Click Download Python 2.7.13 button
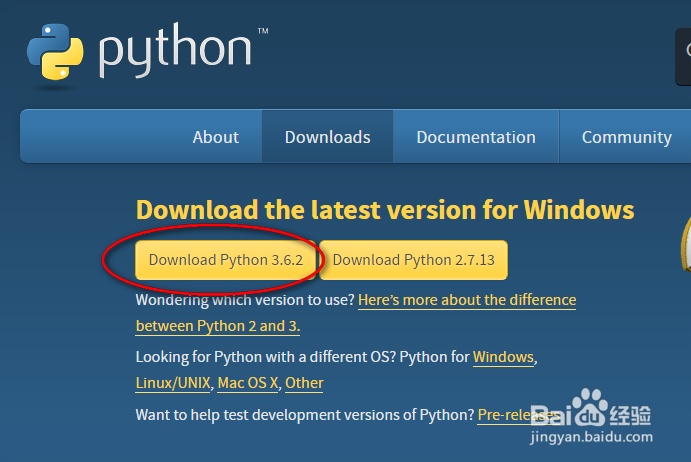 coord(413,260)
